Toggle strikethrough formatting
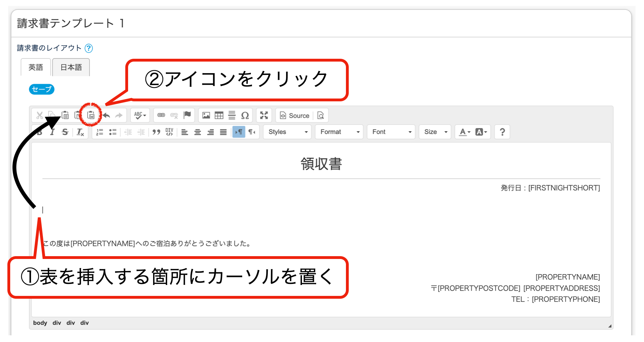This screenshot has width=644, height=342. coord(65,132)
